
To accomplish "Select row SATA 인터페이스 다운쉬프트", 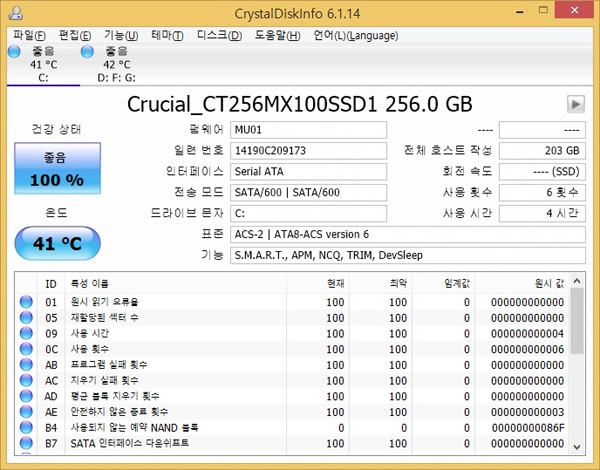I will (292, 443).
